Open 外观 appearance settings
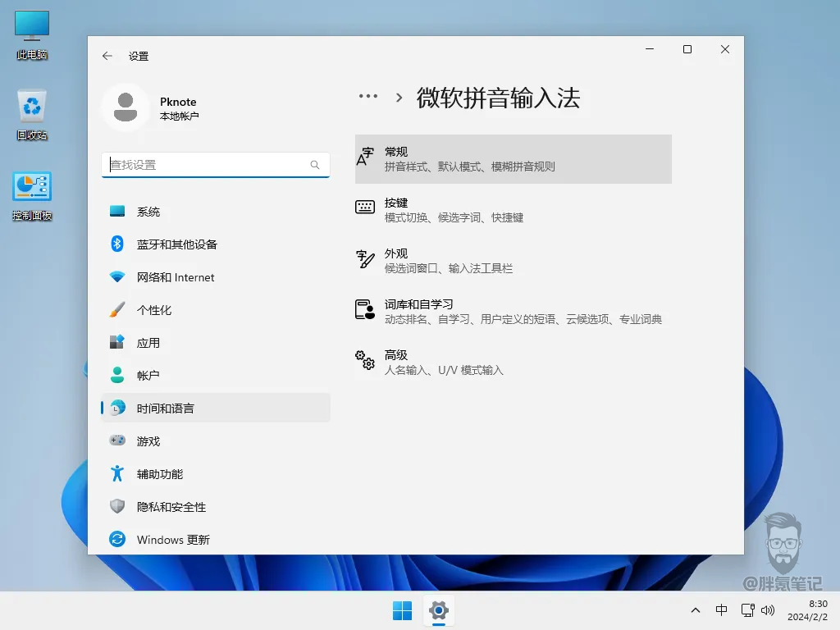The width and height of the screenshot is (840, 630). tap(514, 261)
